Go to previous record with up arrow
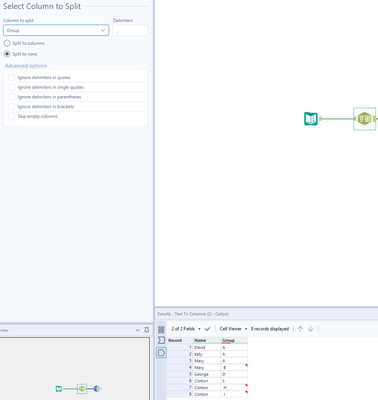The width and height of the screenshot is (378, 400). coord(300,329)
